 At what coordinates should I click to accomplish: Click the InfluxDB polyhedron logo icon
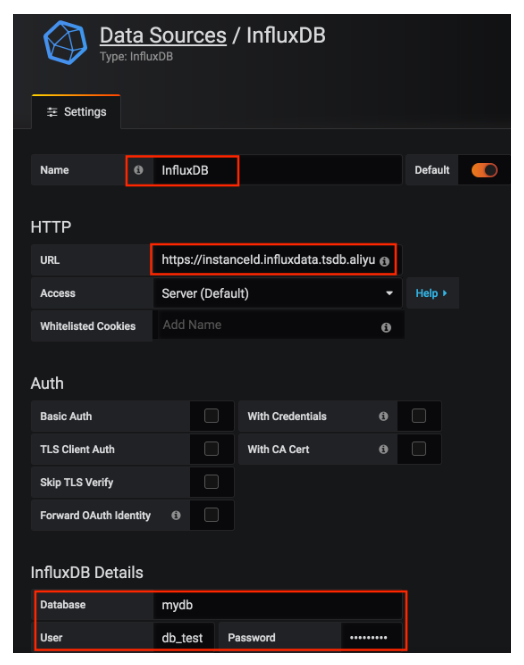(65, 42)
